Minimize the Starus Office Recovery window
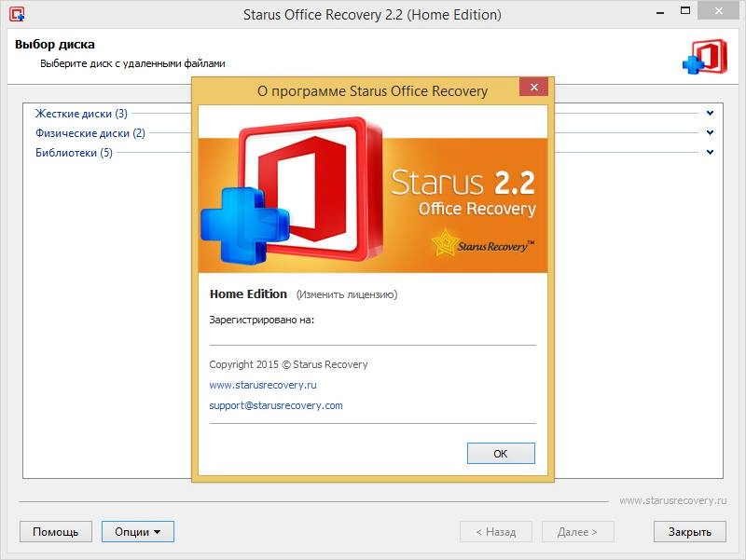This screenshot has height=560, width=746. coord(660,12)
